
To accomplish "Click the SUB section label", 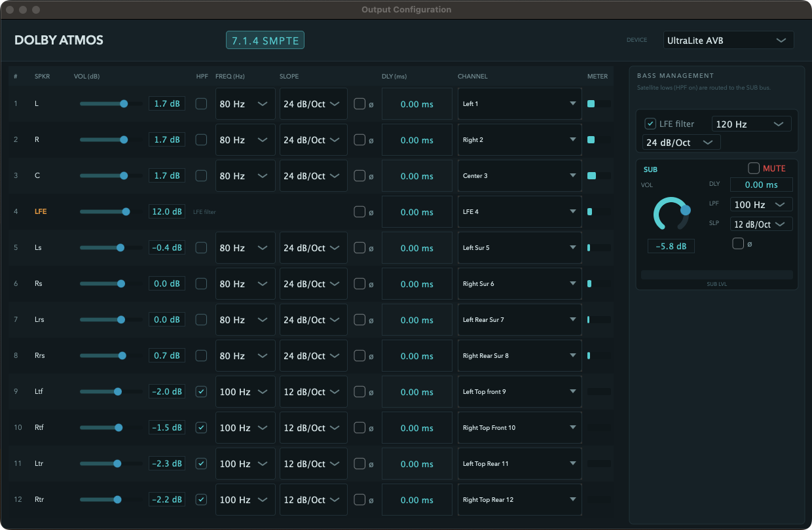I will click(650, 169).
